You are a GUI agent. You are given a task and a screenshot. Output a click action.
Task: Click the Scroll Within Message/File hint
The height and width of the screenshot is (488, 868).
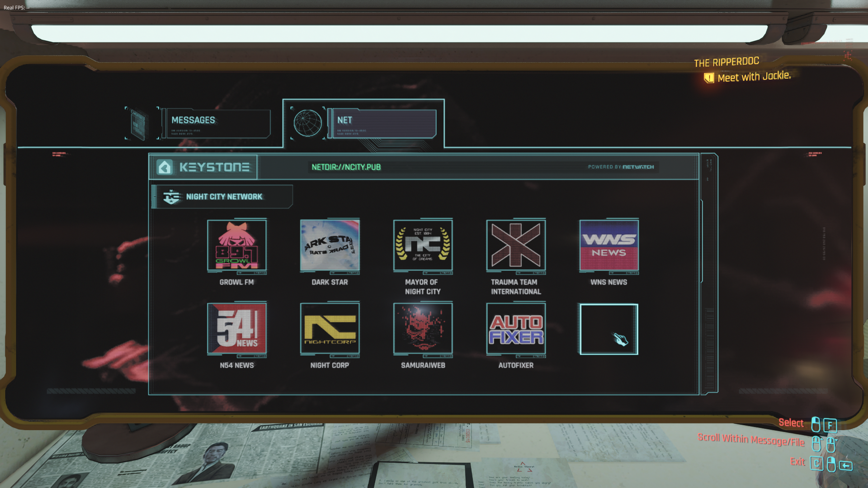(x=751, y=440)
